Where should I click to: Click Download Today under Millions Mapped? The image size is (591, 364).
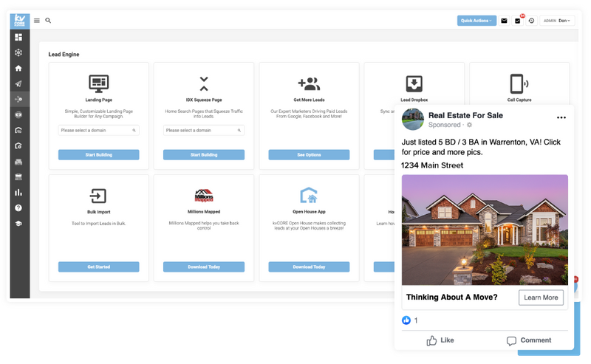tap(204, 267)
